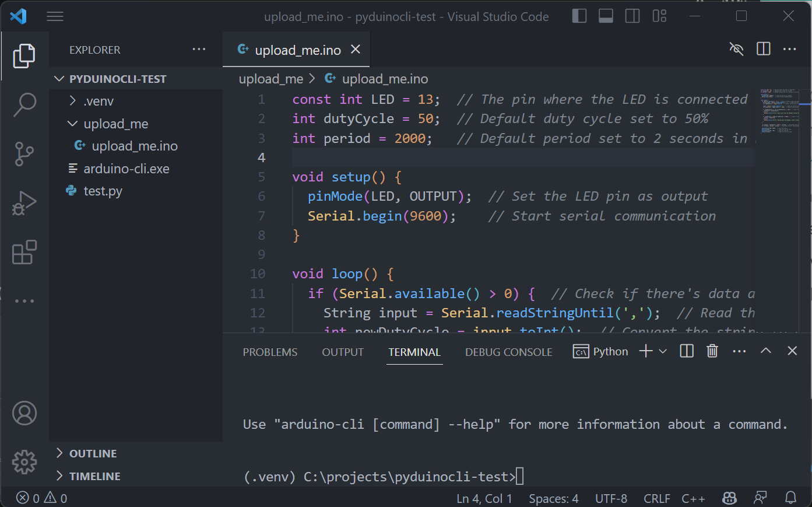
Task: Open Explorer views and more actions menu
Action: 199,50
